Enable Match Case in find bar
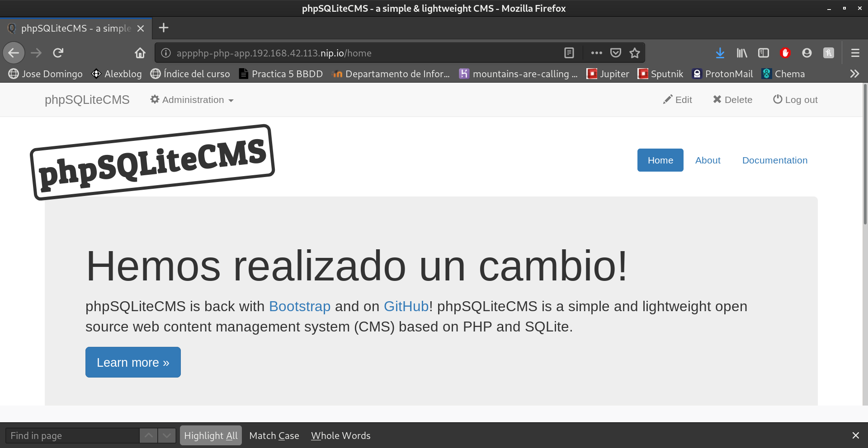Image resolution: width=868 pixels, height=448 pixels. 274,435
